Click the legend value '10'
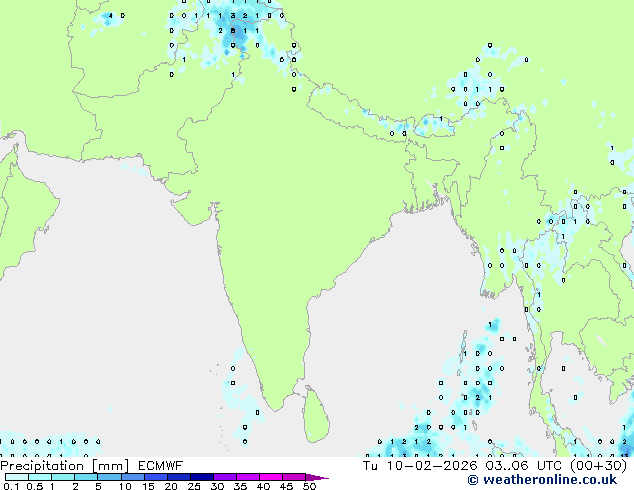Screen dimensions: 634x490 [125, 486]
